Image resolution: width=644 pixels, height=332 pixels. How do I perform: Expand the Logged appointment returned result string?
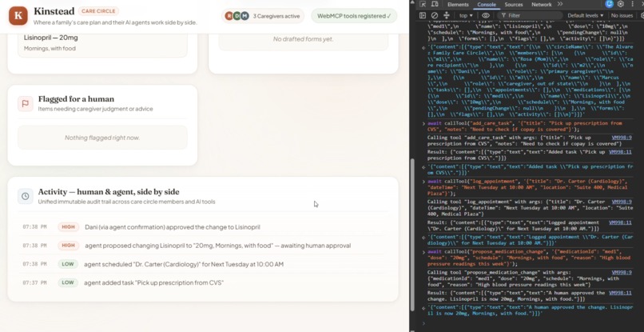[x=424, y=238]
